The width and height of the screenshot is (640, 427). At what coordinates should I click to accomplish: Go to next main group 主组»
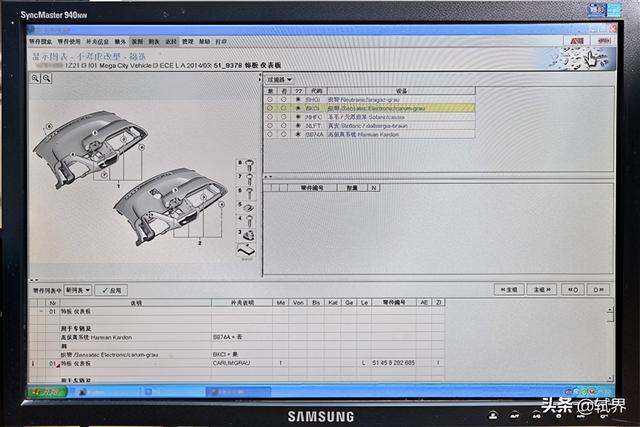[x=542, y=289]
